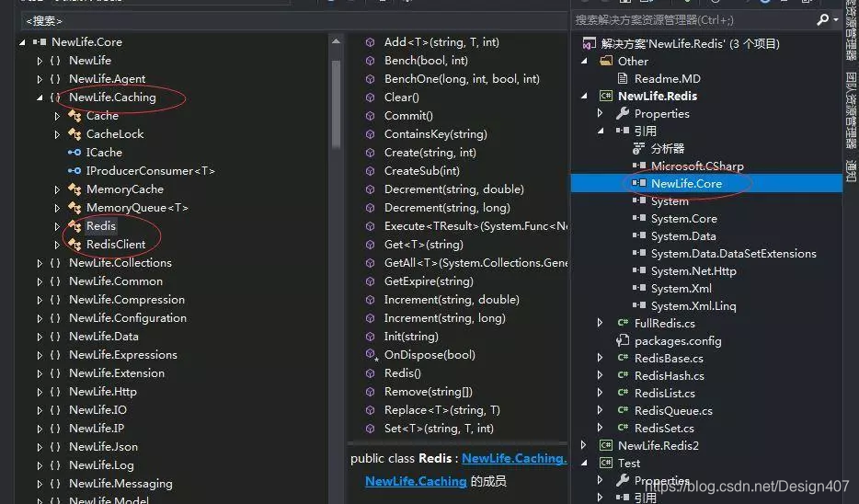Click the Cache class icon
859x504 pixels.
point(74,116)
